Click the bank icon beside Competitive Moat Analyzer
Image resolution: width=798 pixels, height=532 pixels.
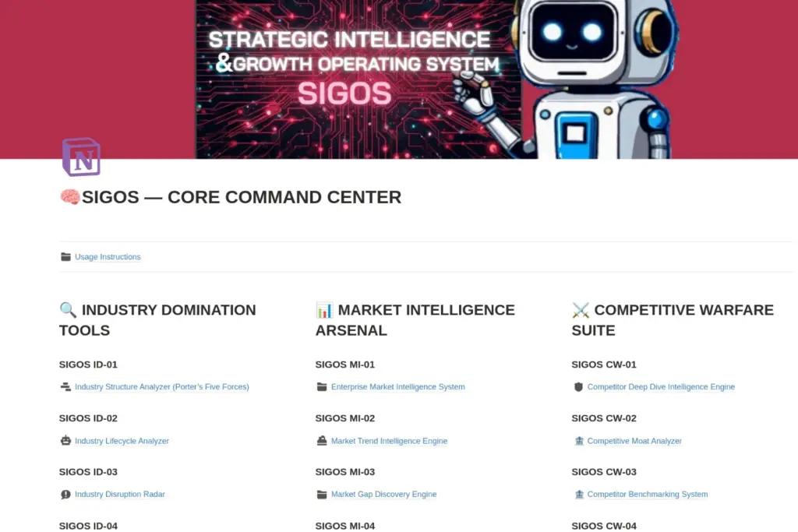tap(577, 440)
